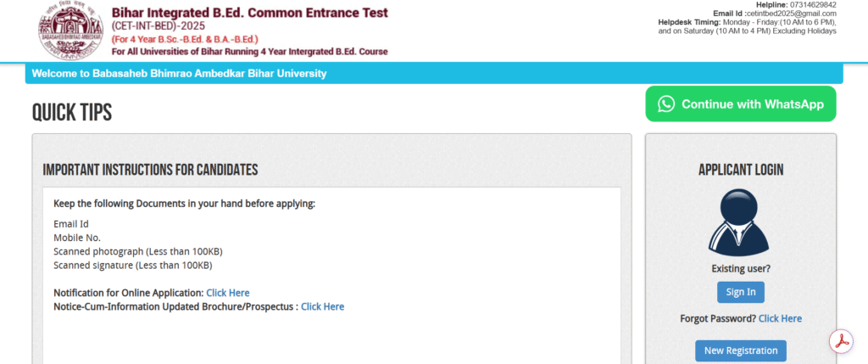Click the Scanned photograph requirement line
Image resolution: width=868 pixels, height=364 pixels.
point(138,251)
